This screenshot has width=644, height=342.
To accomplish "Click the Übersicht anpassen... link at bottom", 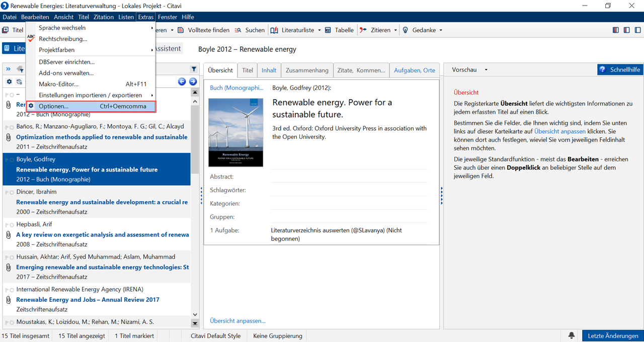I will click(237, 321).
